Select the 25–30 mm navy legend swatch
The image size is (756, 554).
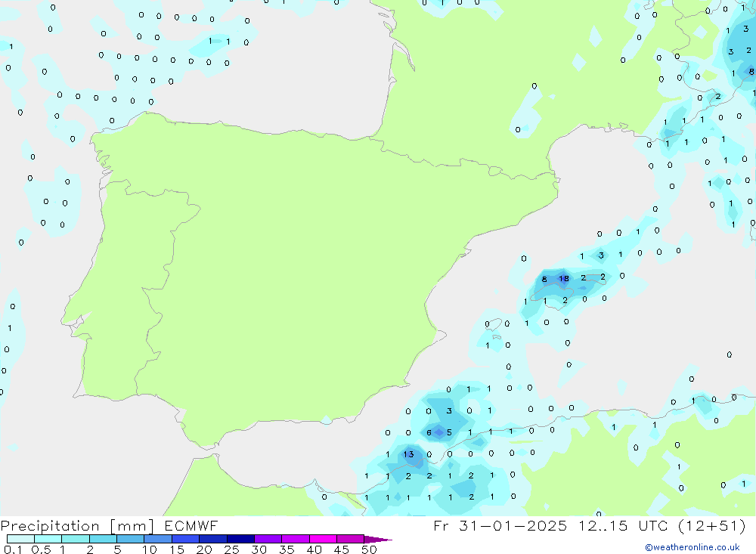pyautogui.click(x=240, y=539)
